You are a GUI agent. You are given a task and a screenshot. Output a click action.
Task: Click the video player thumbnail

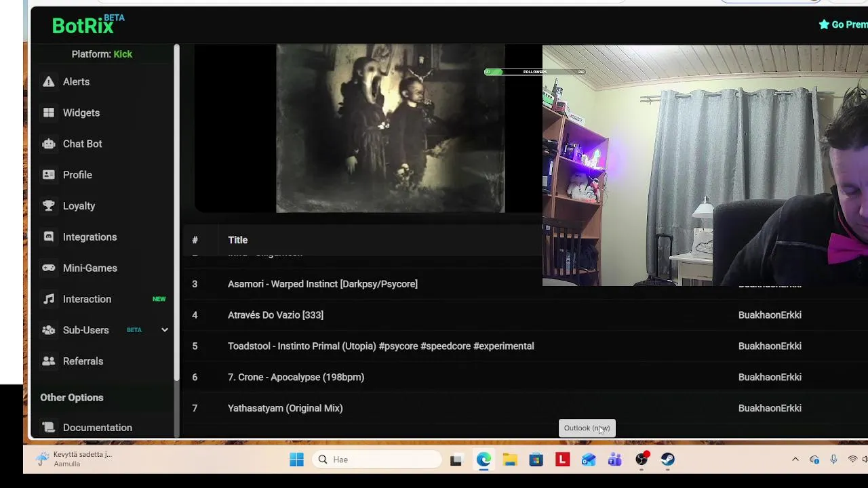pyautogui.click(x=391, y=129)
